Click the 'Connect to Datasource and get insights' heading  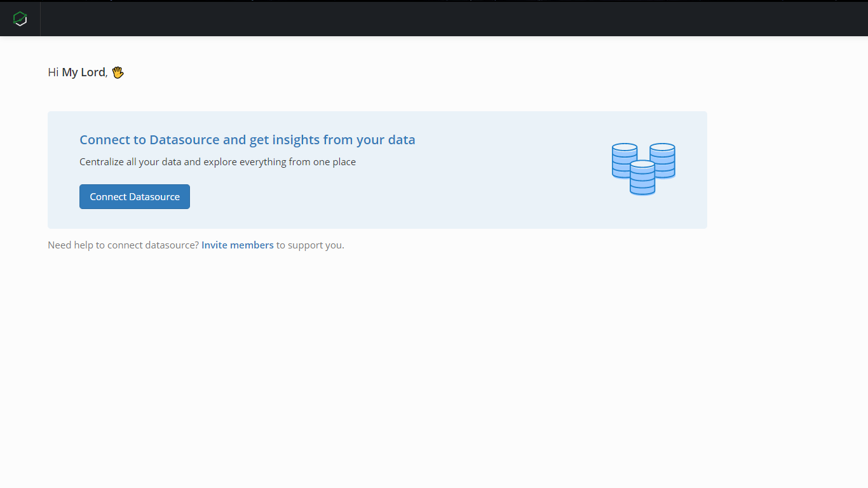pos(247,140)
